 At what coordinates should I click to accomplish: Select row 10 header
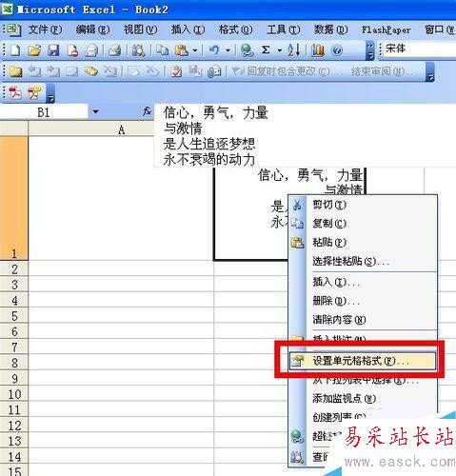tap(14, 394)
